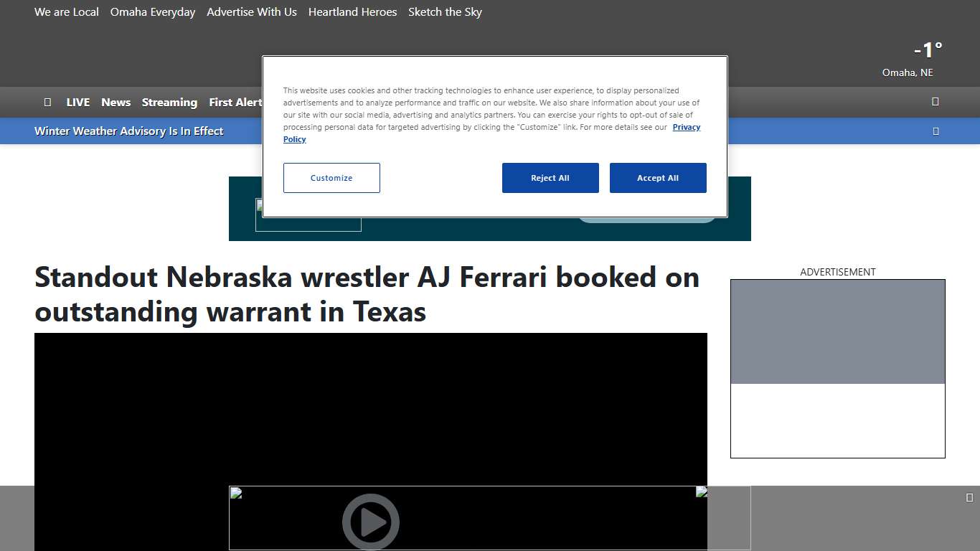
Task: Select the play icon on the video
Action: click(371, 522)
